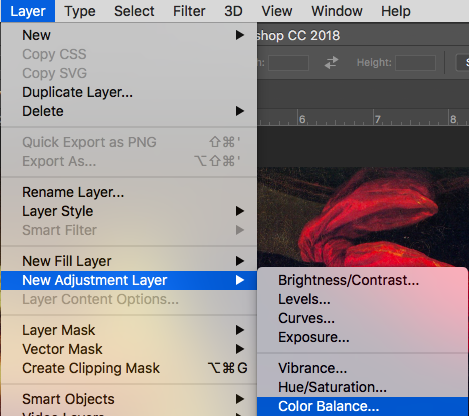Open the Filter menu
Screen dimensions: 469x416
pos(189,11)
